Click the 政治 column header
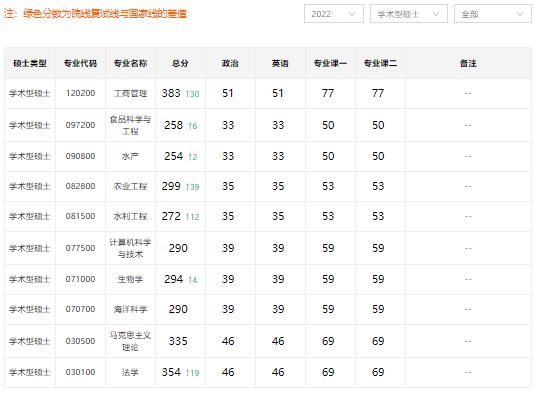The image size is (539, 394). 230,63
